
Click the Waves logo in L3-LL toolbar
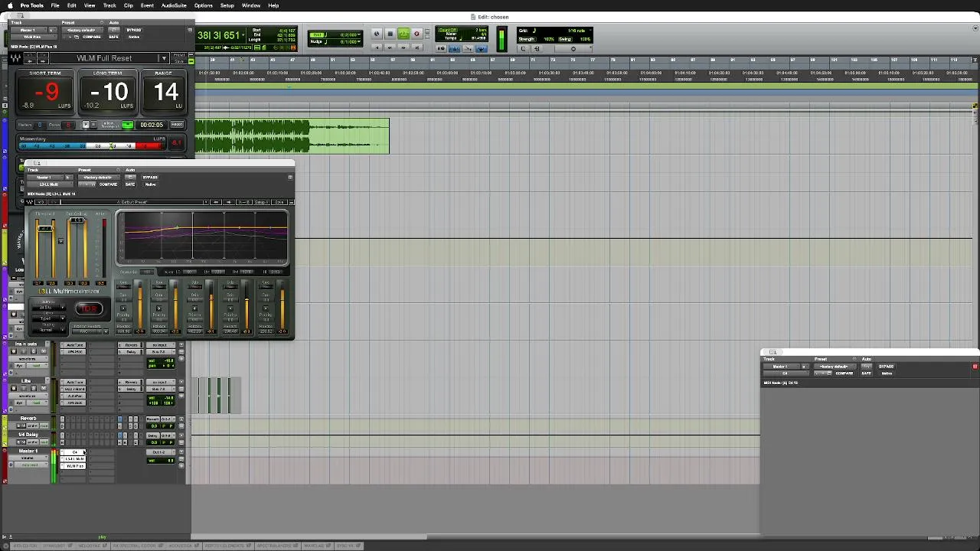[31, 202]
